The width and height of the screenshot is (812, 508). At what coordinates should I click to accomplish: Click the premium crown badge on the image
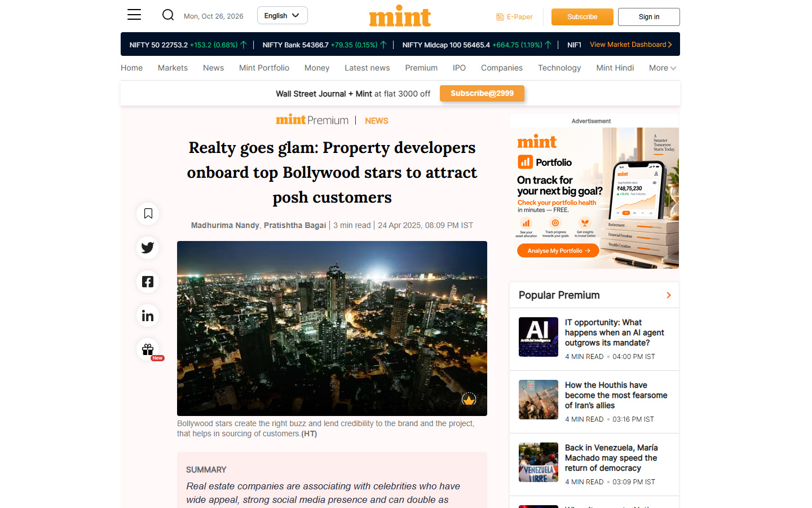coord(469,399)
